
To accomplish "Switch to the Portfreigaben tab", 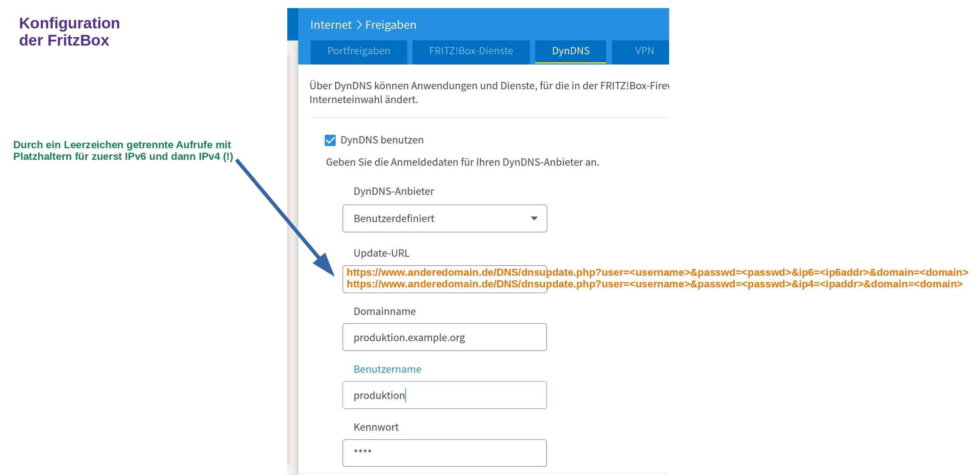I will [x=358, y=51].
